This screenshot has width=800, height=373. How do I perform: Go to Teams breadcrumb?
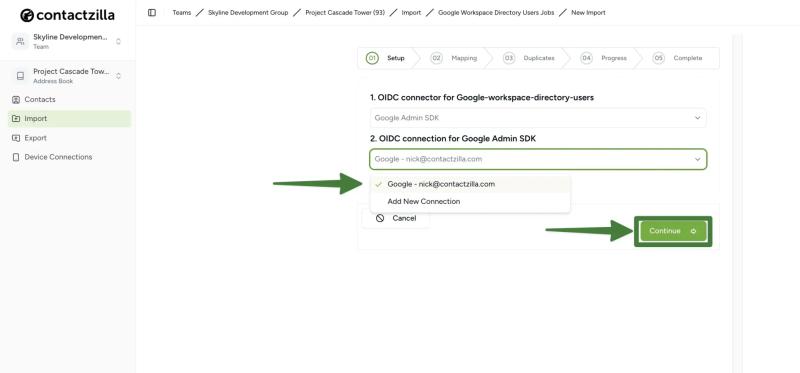[x=182, y=13]
